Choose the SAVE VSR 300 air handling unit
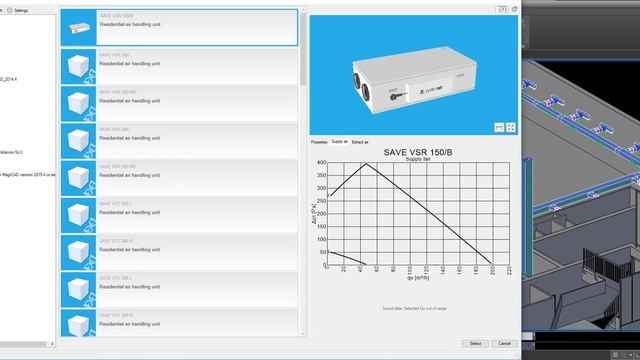Screen dimensions: 640x360 pos(179,67)
